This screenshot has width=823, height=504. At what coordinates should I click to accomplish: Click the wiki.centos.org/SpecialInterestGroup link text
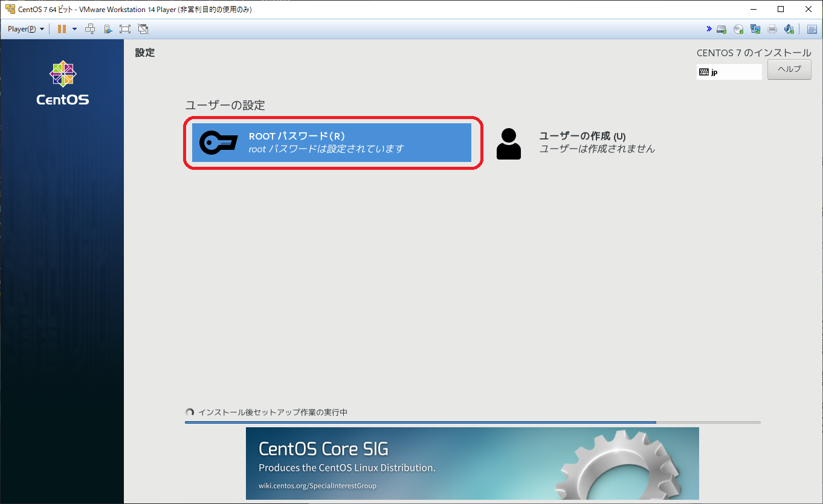coord(317,486)
